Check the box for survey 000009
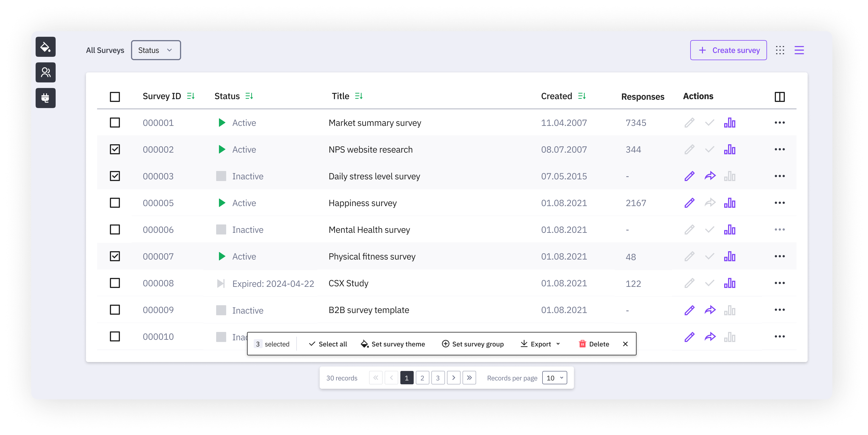The width and height of the screenshot is (868, 435). pos(115,310)
